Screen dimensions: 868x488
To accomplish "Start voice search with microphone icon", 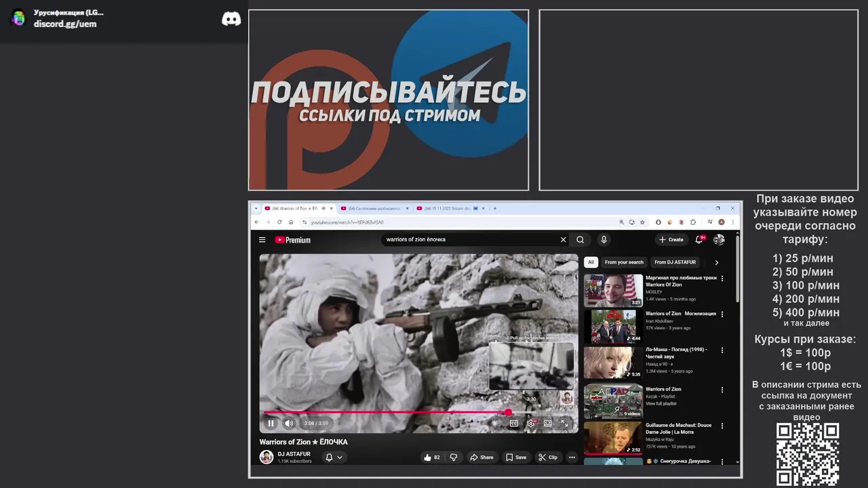I will pyautogui.click(x=604, y=239).
